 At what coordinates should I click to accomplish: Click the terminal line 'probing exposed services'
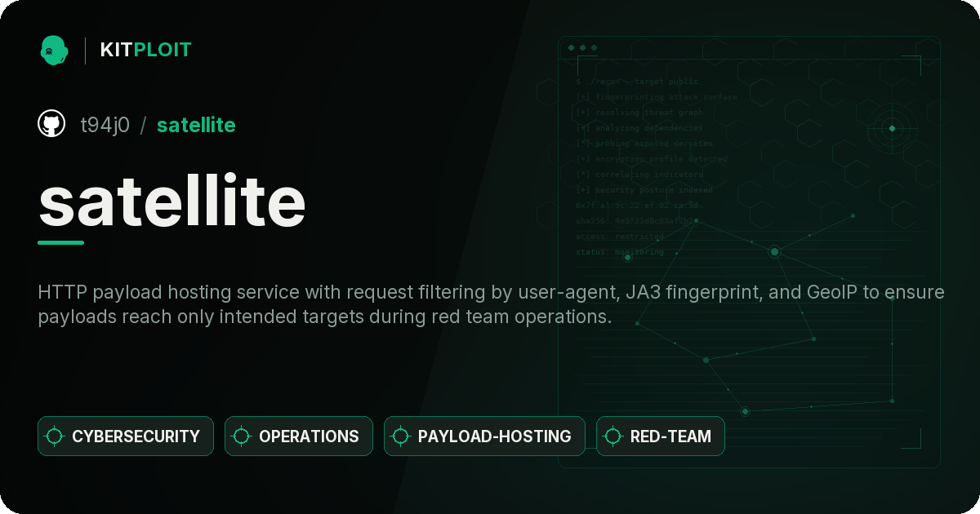coord(645,144)
